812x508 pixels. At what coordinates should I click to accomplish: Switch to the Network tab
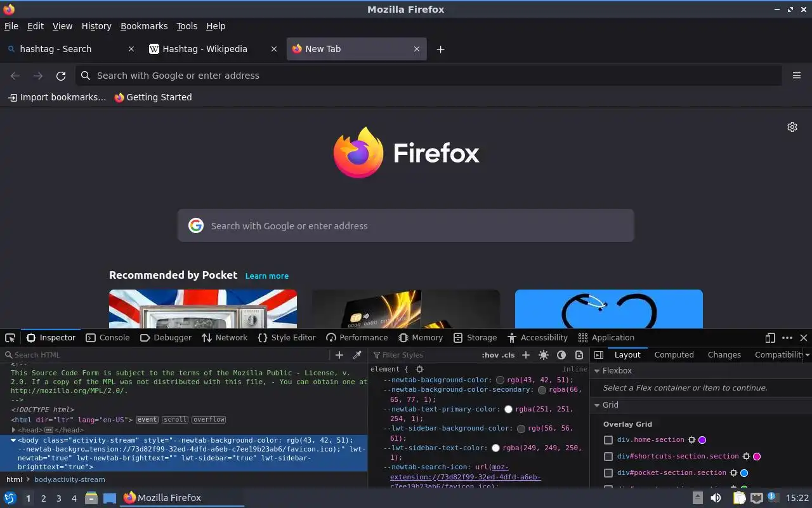(x=225, y=338)
